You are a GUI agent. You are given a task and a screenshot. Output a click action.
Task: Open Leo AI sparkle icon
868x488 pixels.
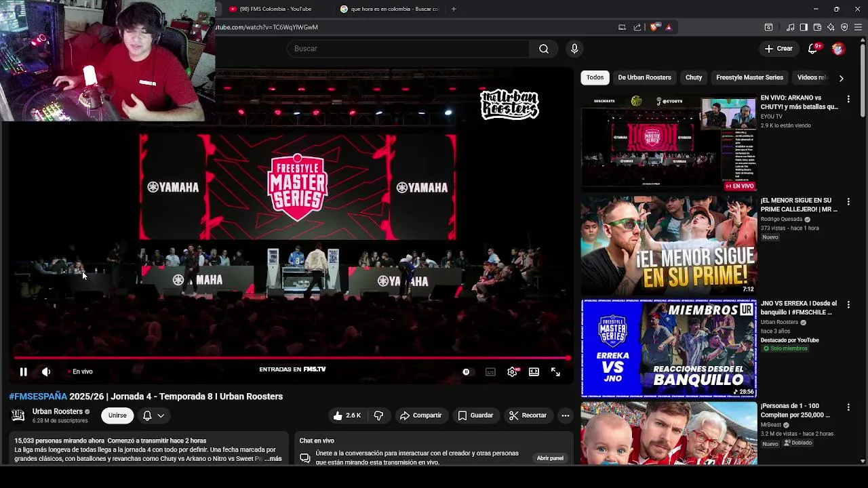coord(831,27)
